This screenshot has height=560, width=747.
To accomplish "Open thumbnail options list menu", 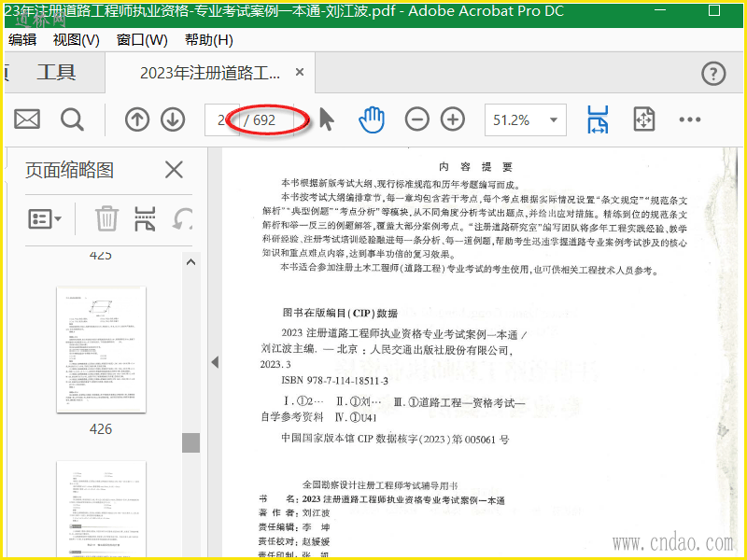I will pyautogui.click(x=45, y=219).
